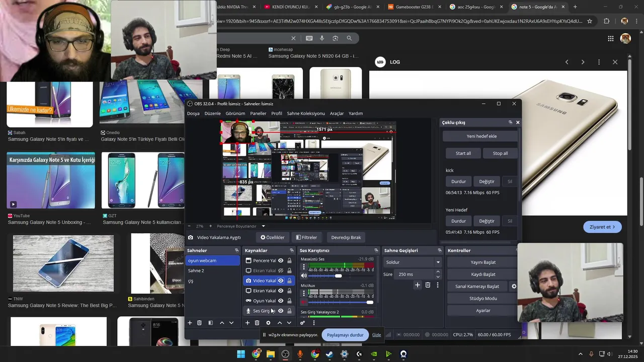Screen dimensions: 644x362
Task: Open Mic/Aux three-dot options
Action: pyautogui.click(x=303, y=294)
